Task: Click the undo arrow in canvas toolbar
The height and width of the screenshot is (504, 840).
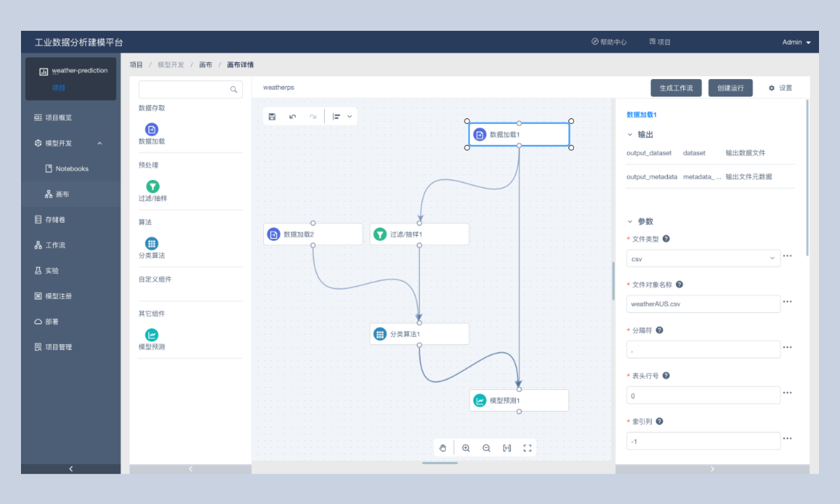Action: click(293, 116)
